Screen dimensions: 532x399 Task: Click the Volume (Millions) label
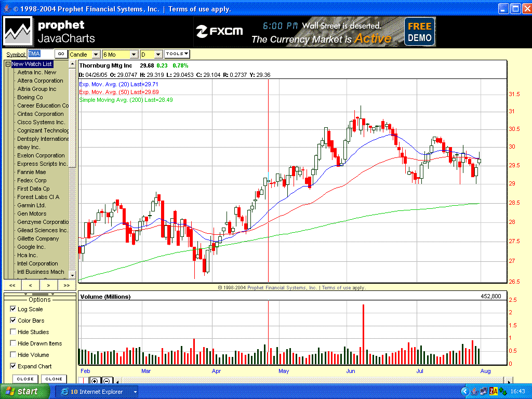[105, 297]
